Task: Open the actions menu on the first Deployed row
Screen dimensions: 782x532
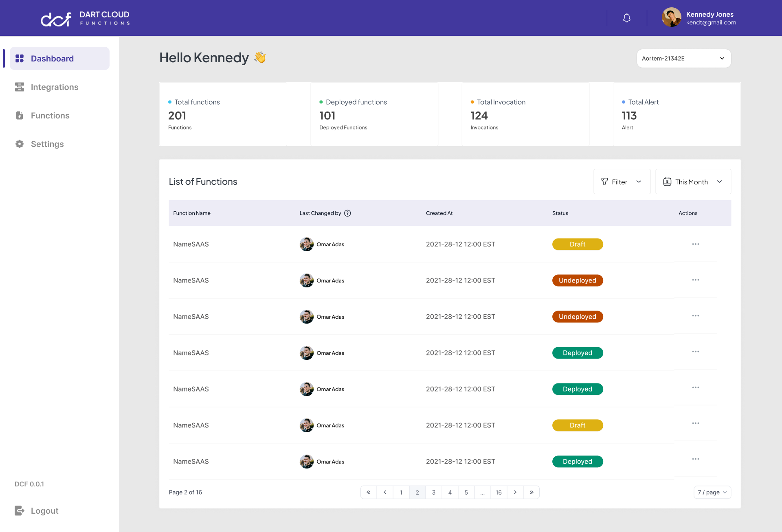Action: click(695, 352)
